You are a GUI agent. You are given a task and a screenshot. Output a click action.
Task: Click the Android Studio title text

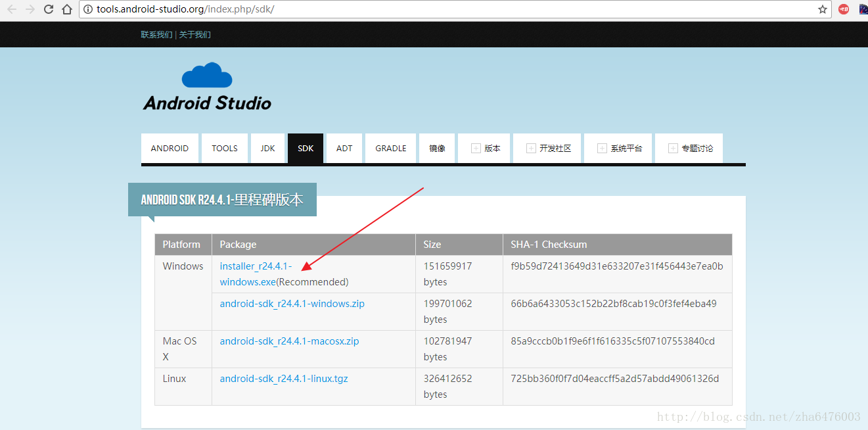tap(207, 103)
